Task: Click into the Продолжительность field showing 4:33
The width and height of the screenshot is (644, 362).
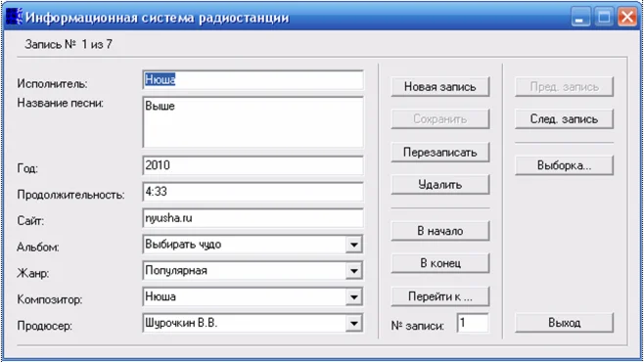Action: (253, 192)
